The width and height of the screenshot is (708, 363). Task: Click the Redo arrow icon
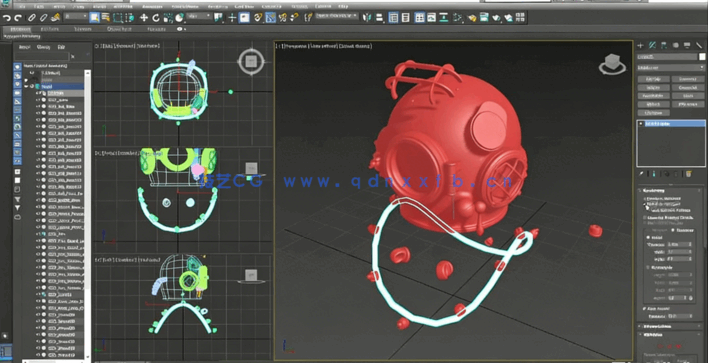coord(18,18)
